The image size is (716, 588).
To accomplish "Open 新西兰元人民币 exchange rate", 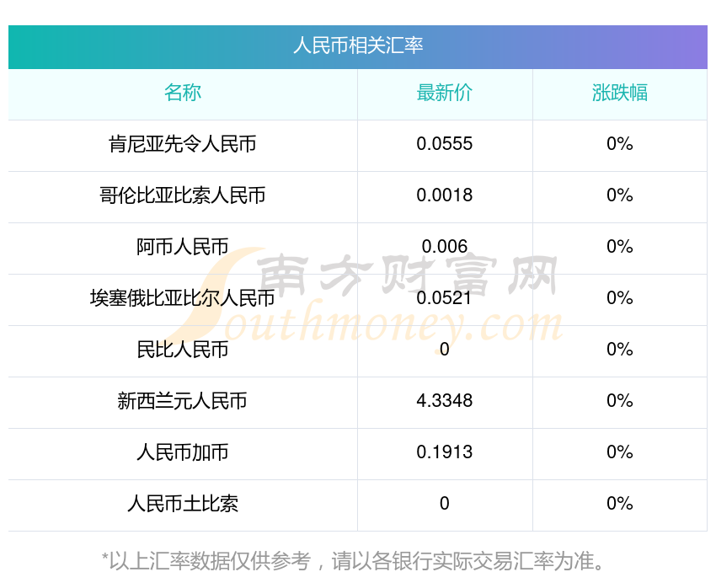I will click(x=183, y=401).
